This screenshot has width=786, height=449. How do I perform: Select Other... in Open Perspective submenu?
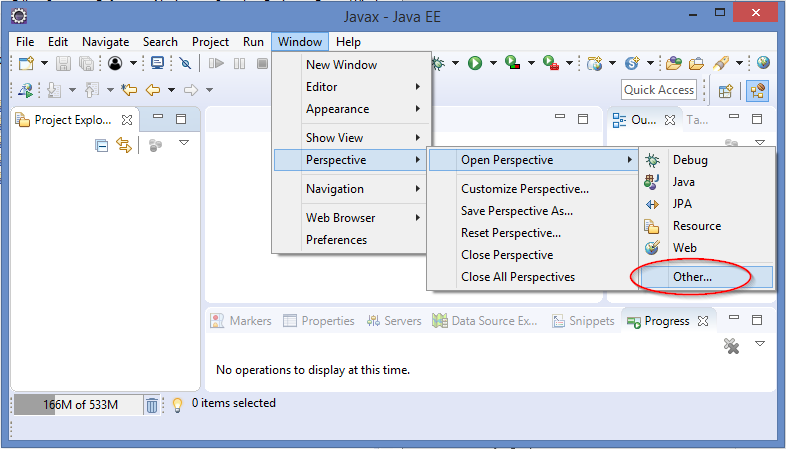(692, 276)
